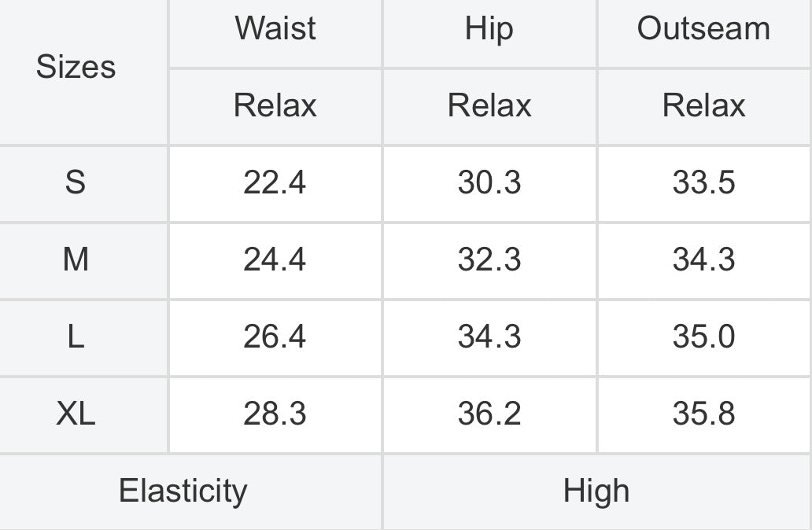Click the Relax subheader under Outseam

pyautogui.click(x=703, y=105)
